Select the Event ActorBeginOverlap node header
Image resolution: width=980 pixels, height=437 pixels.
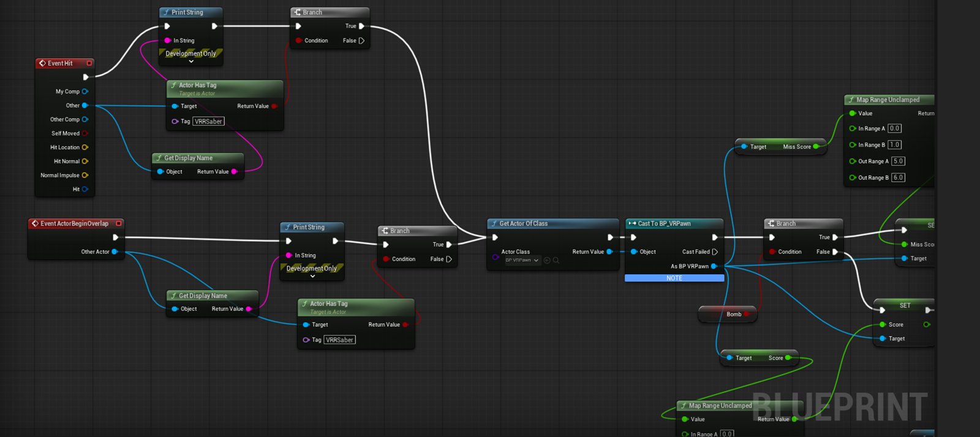coord(76,223)
